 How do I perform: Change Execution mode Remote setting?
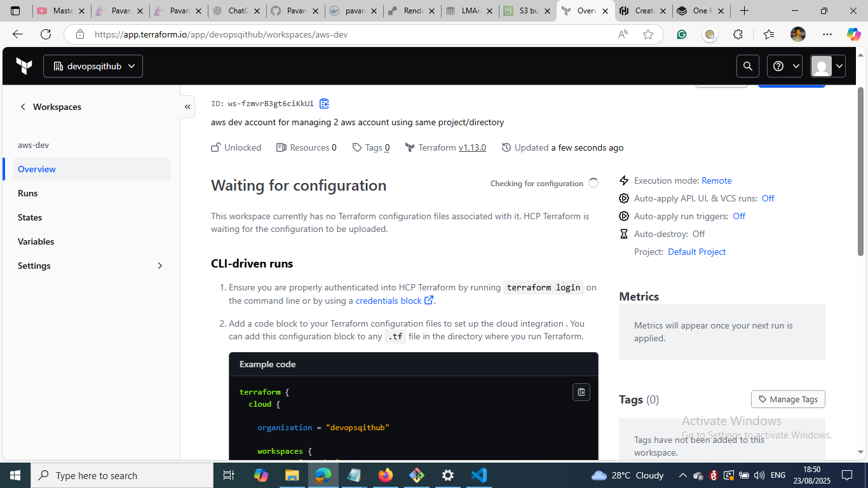(x=716, y=180)
